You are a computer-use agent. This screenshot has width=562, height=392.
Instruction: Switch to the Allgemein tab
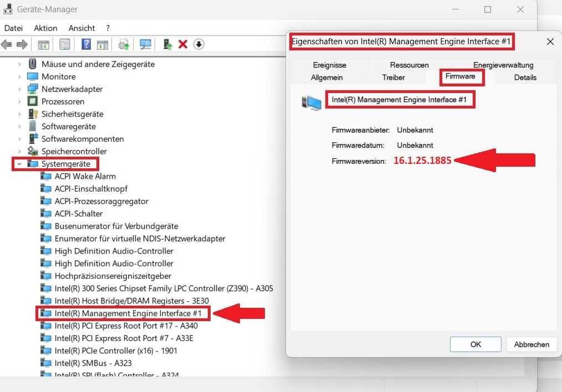(326, 78)
